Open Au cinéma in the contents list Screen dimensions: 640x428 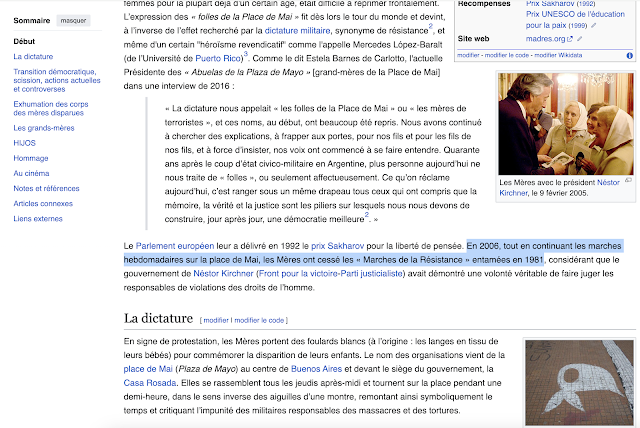pos(31,173)
